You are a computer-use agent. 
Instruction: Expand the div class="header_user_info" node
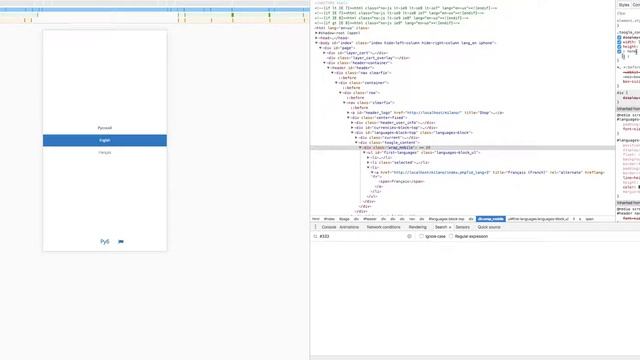(352, 122)
